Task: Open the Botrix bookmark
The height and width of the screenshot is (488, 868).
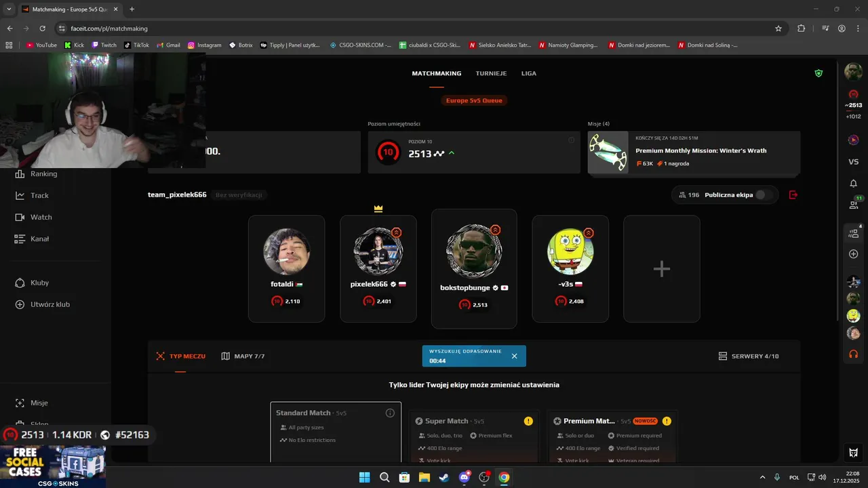Action: pyautogui.click(x=240, y=45)
